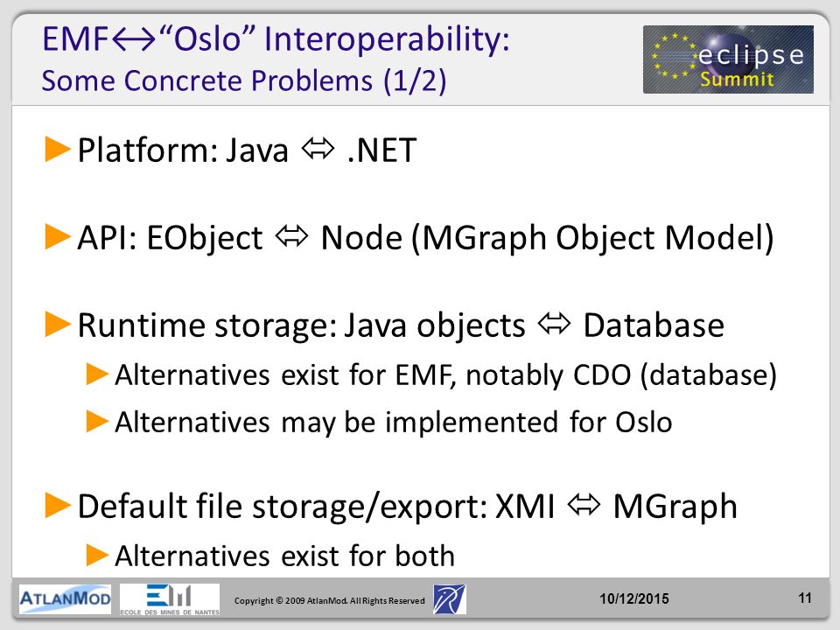840x630 pixels.
Task: Click the double arrow between Java and .NET
Action: [x=318, y=149]
